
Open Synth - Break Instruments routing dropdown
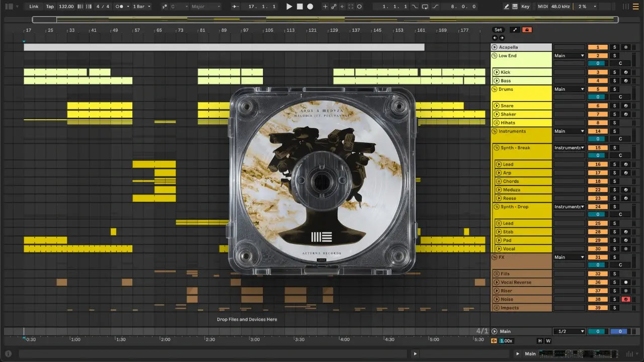(x=569, y=148)
